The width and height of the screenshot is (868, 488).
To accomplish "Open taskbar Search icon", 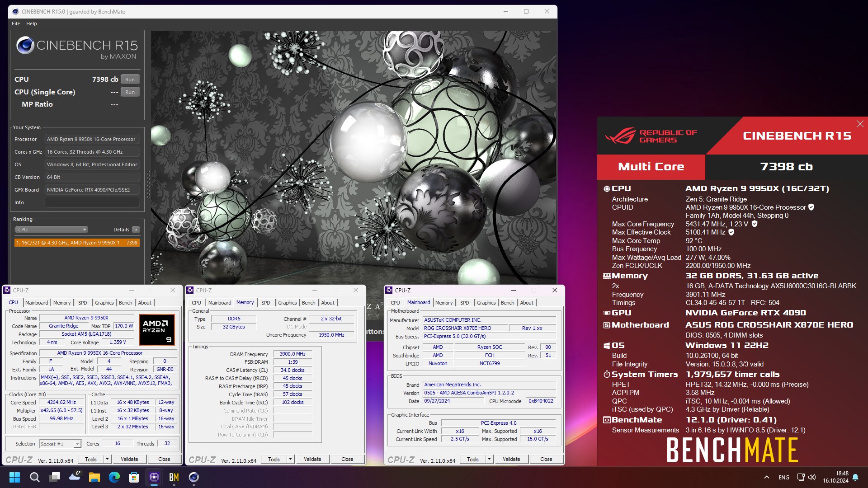I will coord(34,477).
